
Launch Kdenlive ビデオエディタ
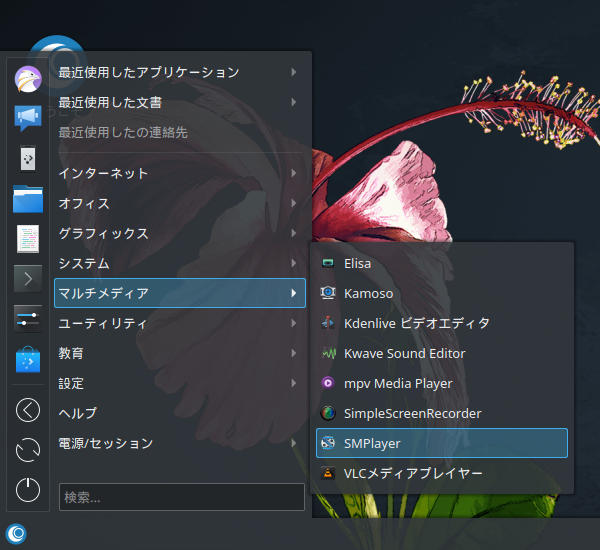442,323
